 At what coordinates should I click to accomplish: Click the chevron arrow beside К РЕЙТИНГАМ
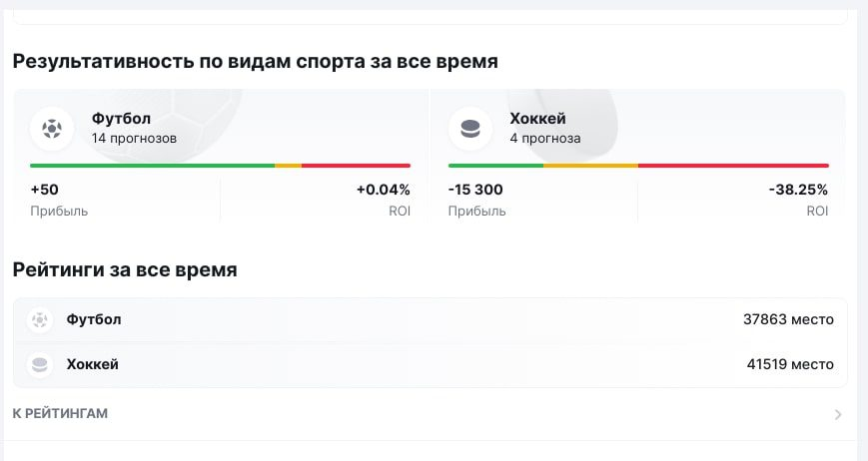point(837,414)
